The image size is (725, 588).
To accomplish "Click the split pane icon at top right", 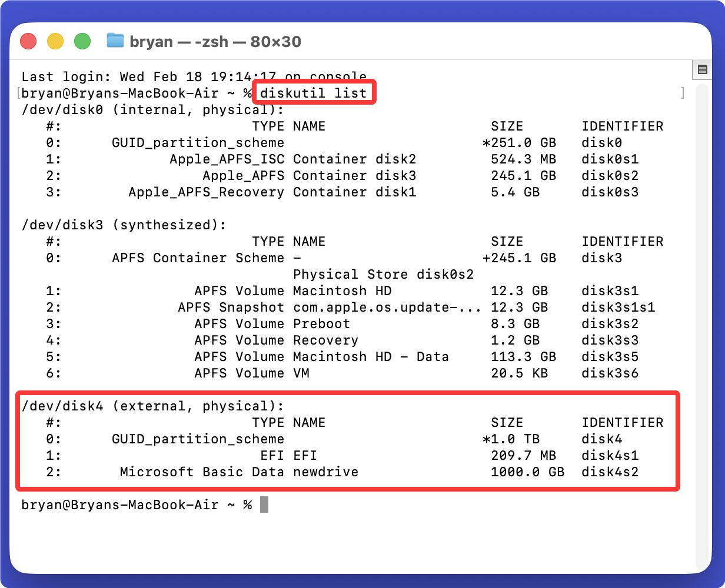I will 701,69.
